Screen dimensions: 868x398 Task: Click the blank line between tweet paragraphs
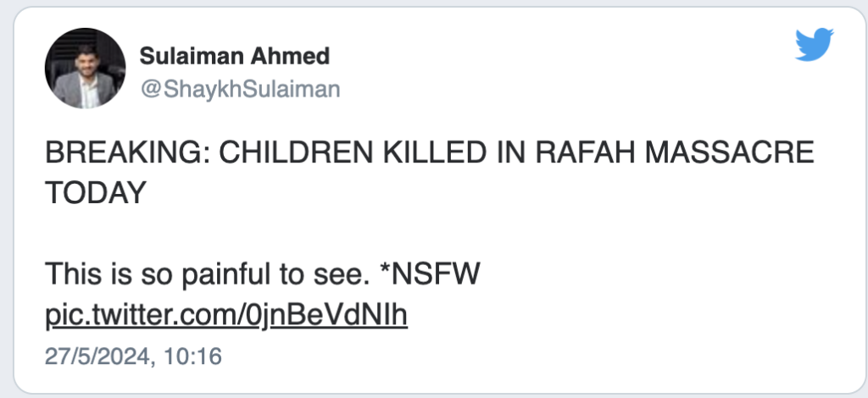tap(254, 234)
